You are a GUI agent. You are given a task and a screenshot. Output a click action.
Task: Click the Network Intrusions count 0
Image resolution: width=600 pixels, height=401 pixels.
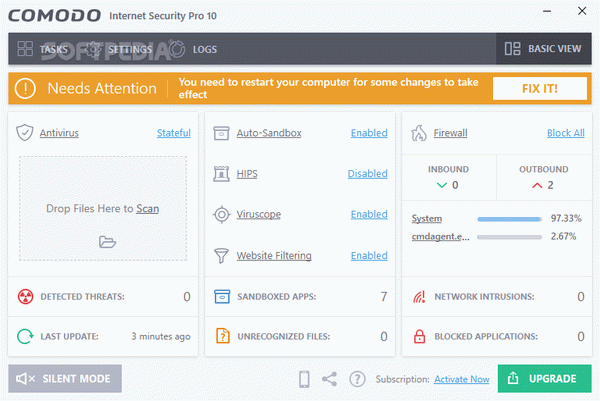coord(581,297)
